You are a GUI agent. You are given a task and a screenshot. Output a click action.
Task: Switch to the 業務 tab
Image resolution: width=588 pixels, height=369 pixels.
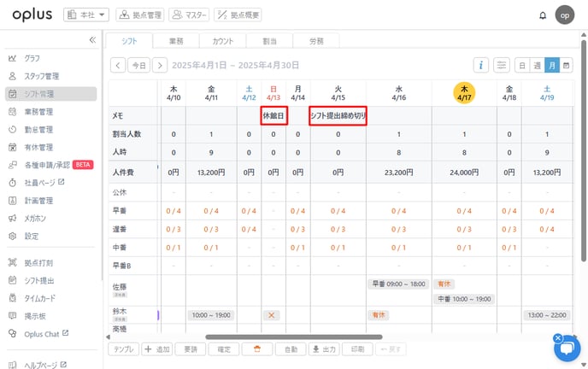[175, 40]
